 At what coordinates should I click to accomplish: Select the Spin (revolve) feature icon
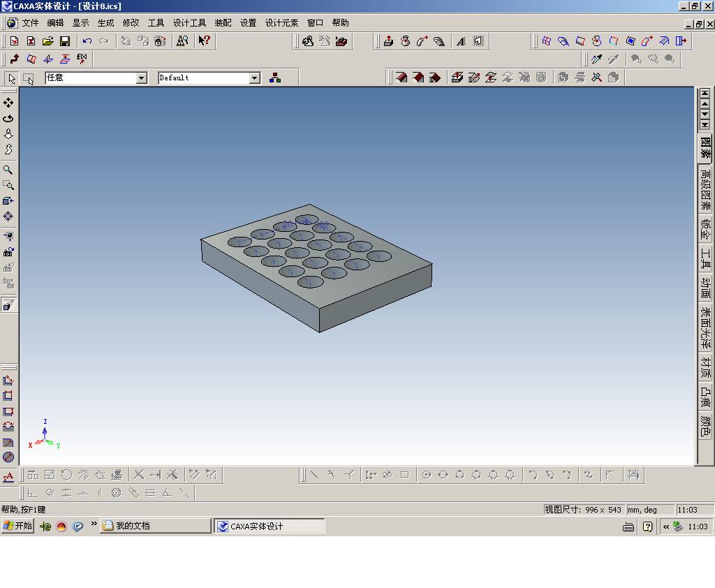pyautogui.click(x=406, y=41)
